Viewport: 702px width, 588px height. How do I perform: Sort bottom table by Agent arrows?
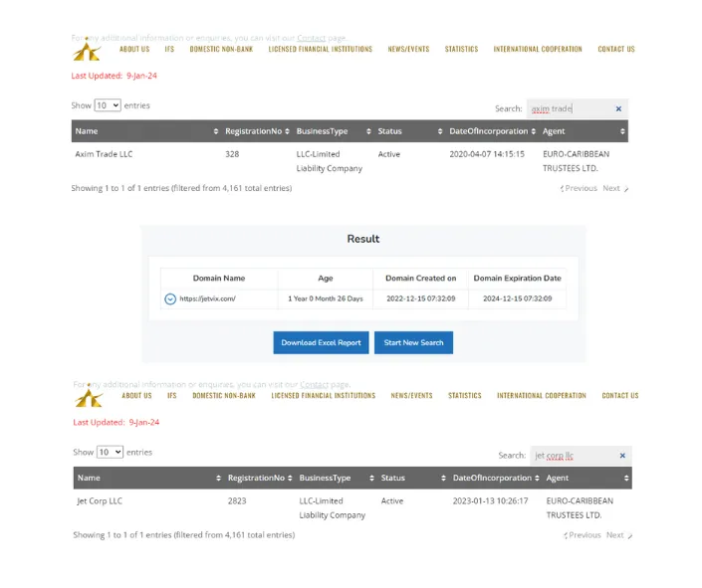[x=626, y=478]
